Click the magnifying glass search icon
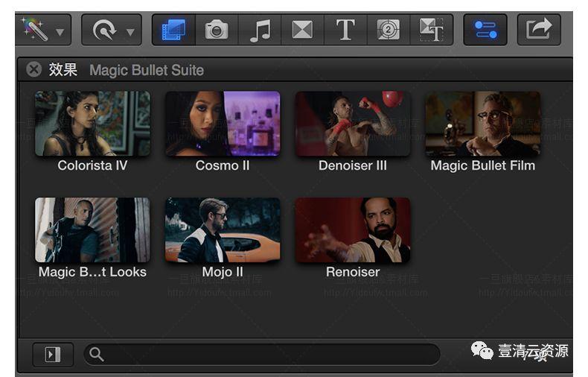Viewport: 588px width, 377px height. [x=96, y=354]
